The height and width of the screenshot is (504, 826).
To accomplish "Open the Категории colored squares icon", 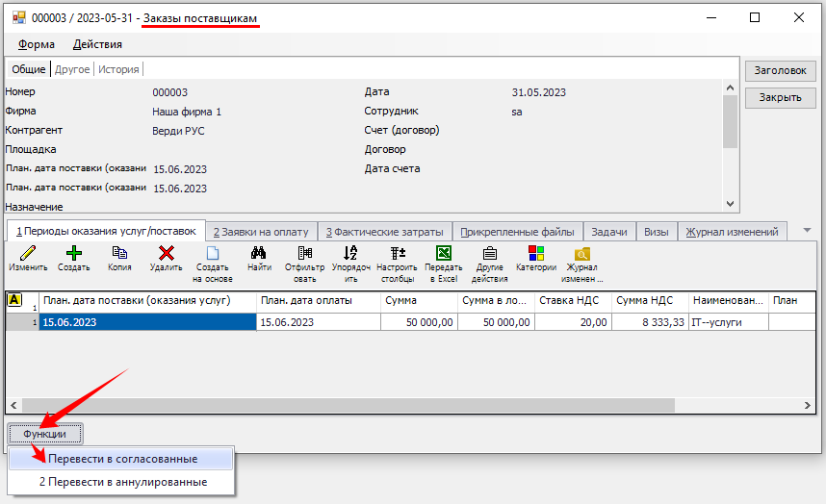I will 536,254.
